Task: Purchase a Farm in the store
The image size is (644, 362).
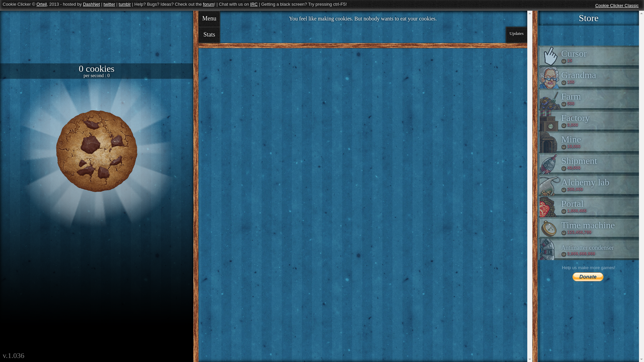Action: [589, 99]
